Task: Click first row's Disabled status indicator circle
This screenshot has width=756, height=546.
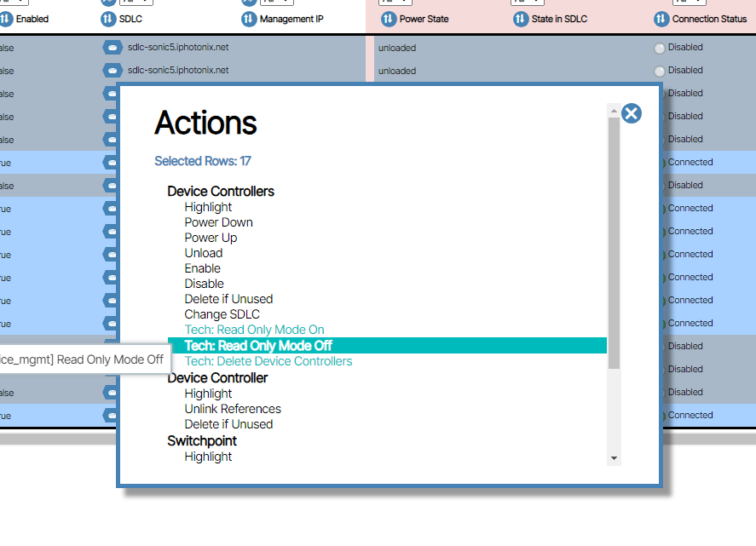Action: coord(659,49)
